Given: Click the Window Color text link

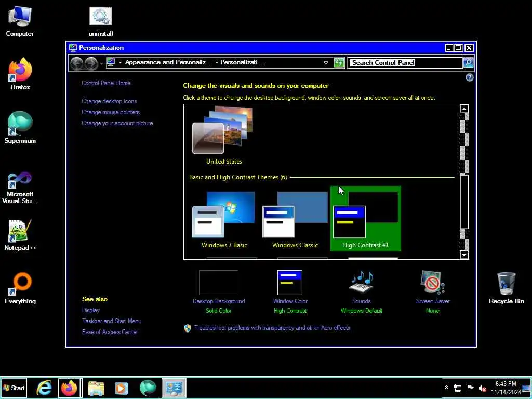Looking at the screenshot, I should click(290, 301).
